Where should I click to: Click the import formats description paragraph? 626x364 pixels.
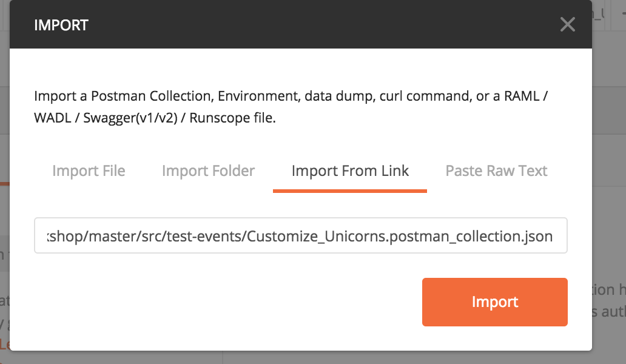(291, 107)
